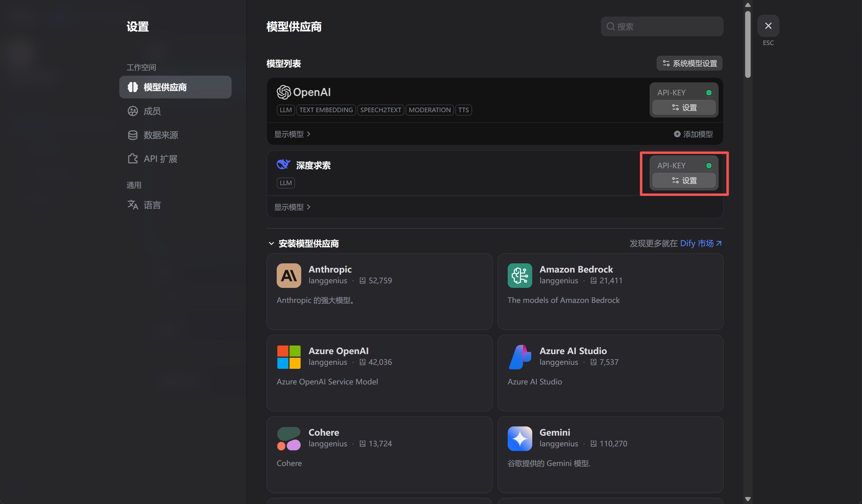Open 设置 for the 深度求索 API-KEY

point(684,180)
